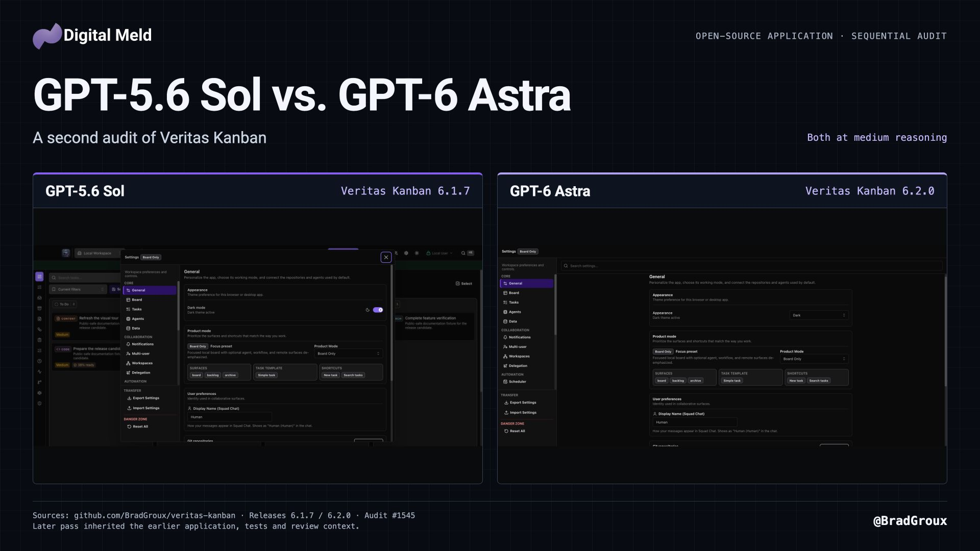Click the Astra settings sidebar scrollbar

(555, 305)
